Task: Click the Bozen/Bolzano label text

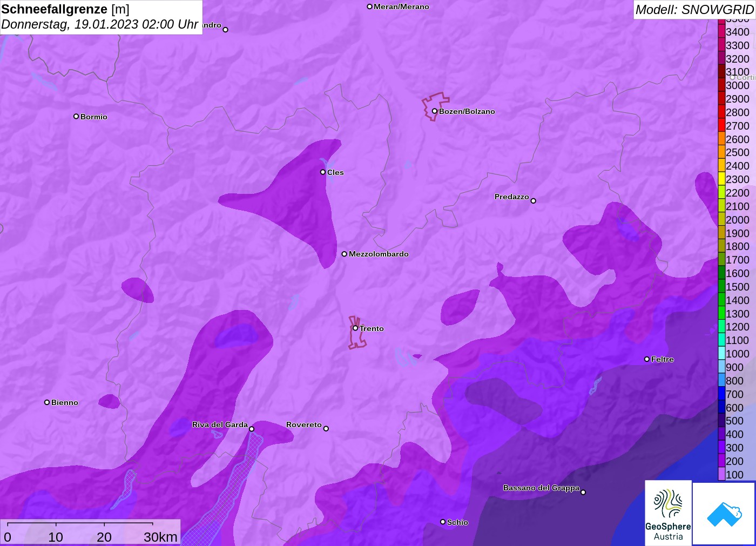Action: pos(467,111)
